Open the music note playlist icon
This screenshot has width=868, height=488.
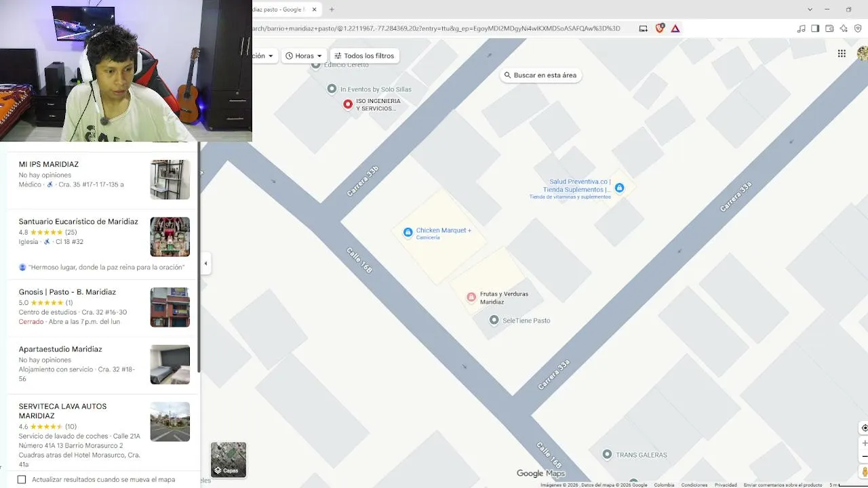point(802,28)
